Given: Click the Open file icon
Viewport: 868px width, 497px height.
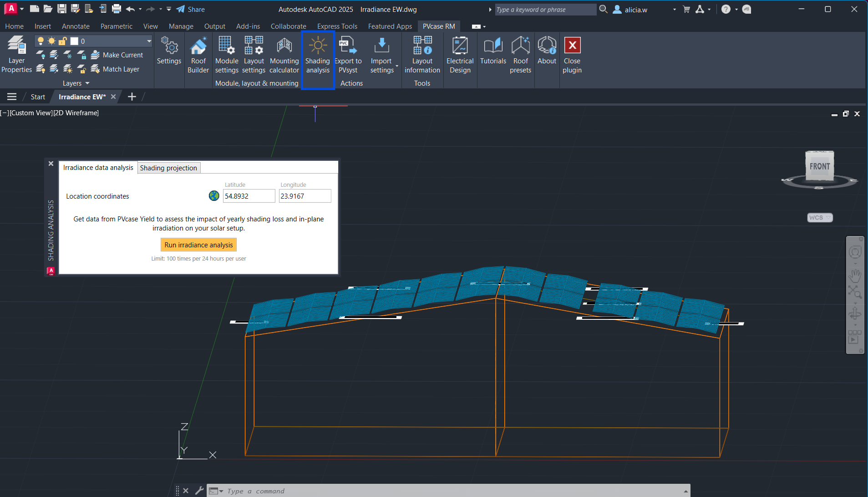Looking at the screenshot, I should (x=48, y=9).
